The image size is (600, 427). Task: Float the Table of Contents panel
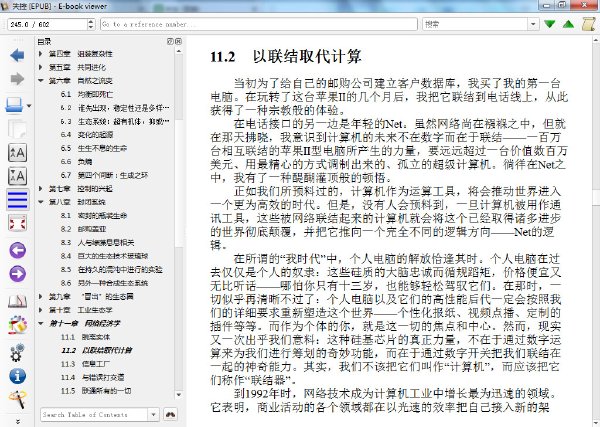pyautogui.click(x=170, y=41)
